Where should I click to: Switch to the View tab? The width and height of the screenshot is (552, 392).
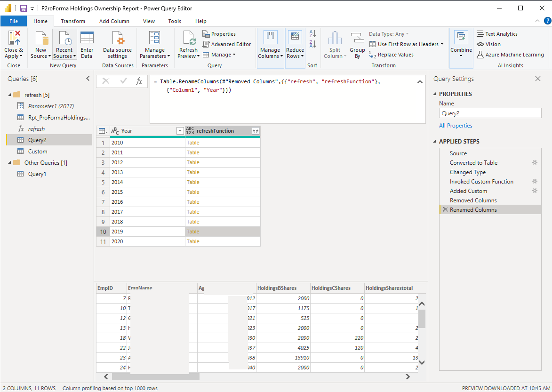pos(149,21)
